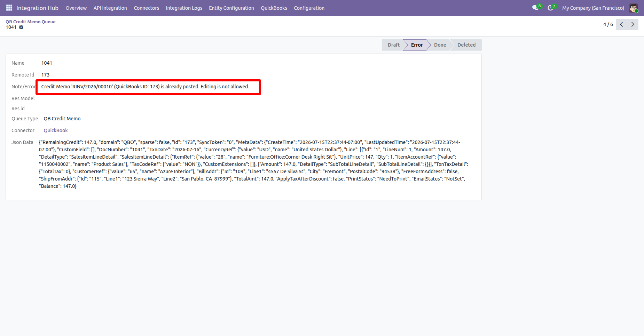Click the Queue Type field label

coord(25,119)
